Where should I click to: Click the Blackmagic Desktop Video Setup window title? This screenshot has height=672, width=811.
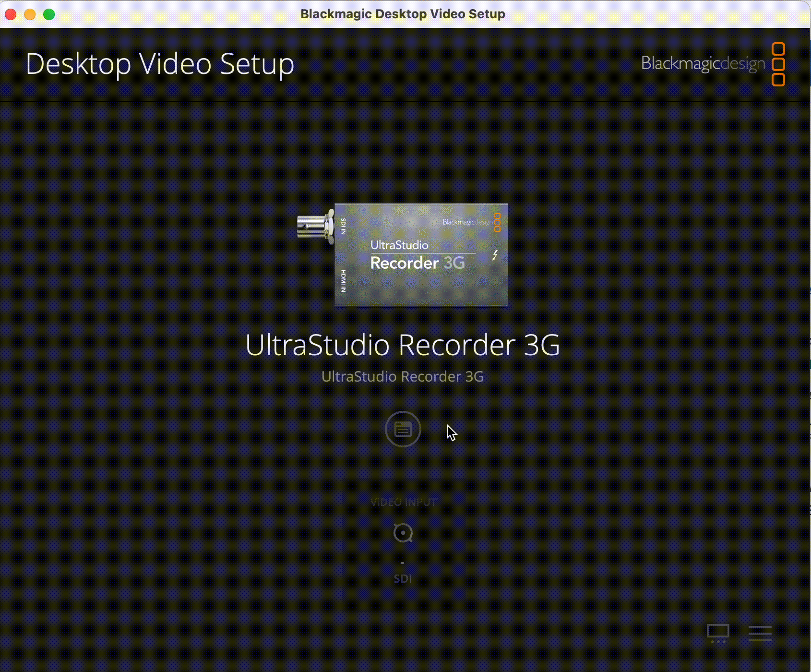(x=403, y=14)
